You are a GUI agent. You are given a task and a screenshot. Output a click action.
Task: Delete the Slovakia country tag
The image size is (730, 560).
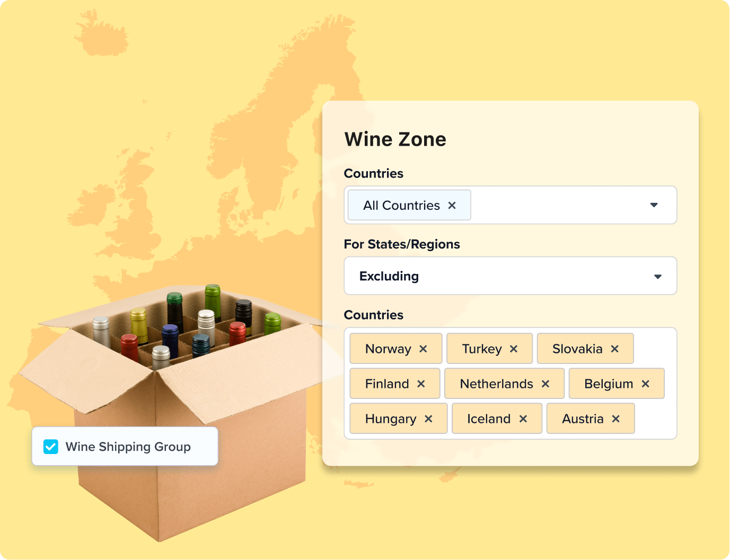pyautogui.click(x=614, y=349)
